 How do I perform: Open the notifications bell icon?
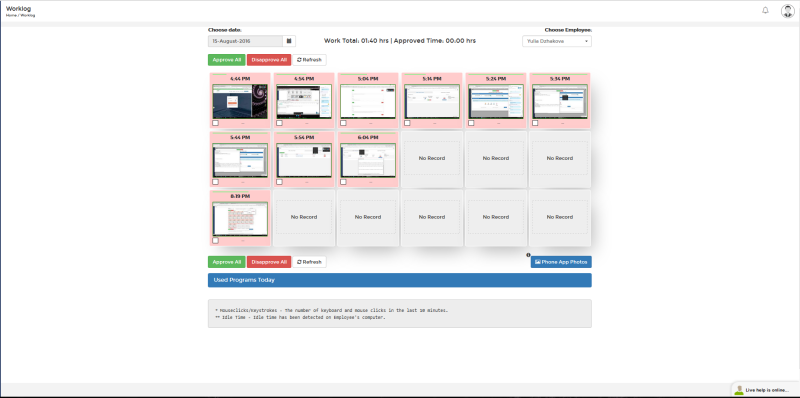point(765,10)
